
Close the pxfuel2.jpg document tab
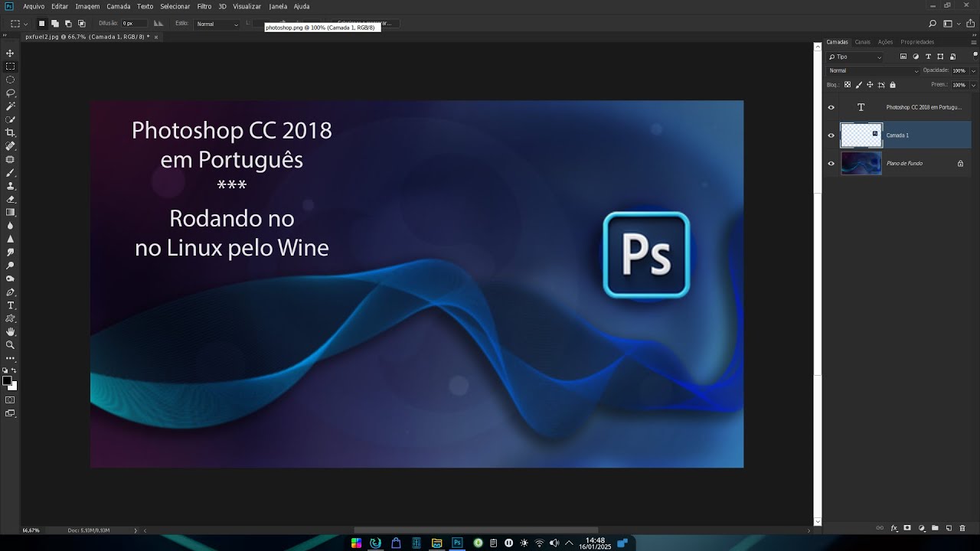156,37
